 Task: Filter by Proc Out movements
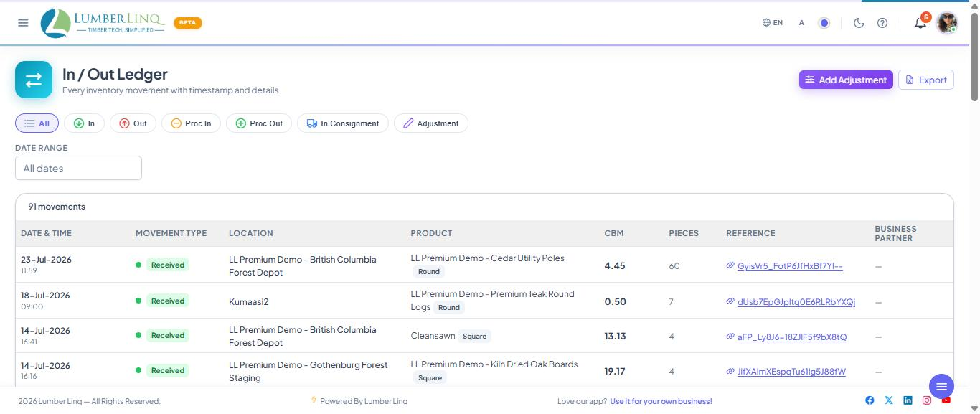point(259,123)
